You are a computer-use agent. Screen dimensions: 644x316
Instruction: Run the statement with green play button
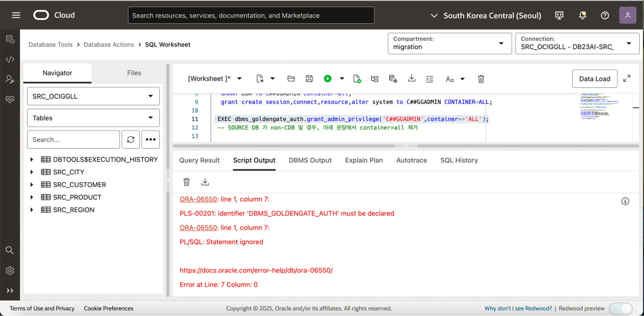(328, 79)
